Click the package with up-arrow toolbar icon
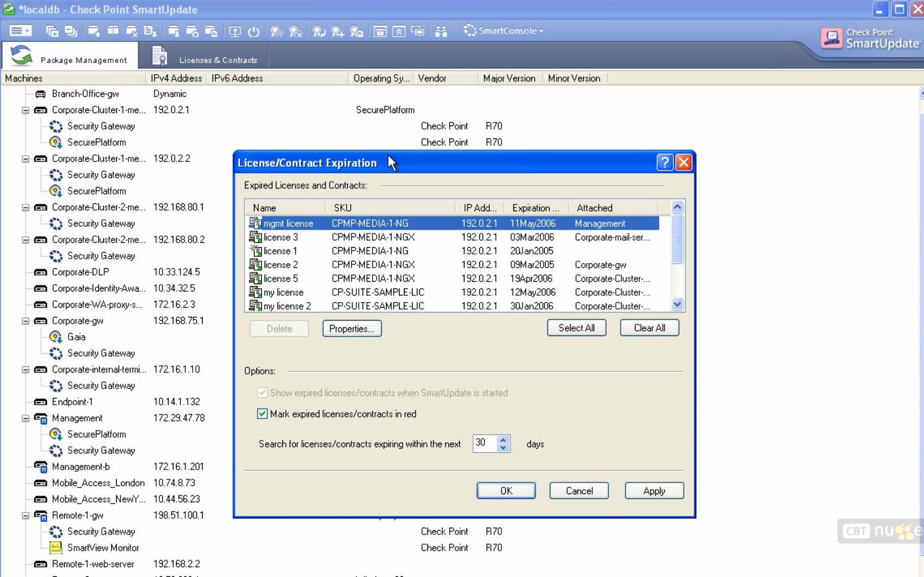This screenshot has width=924, height=577. 94,31
